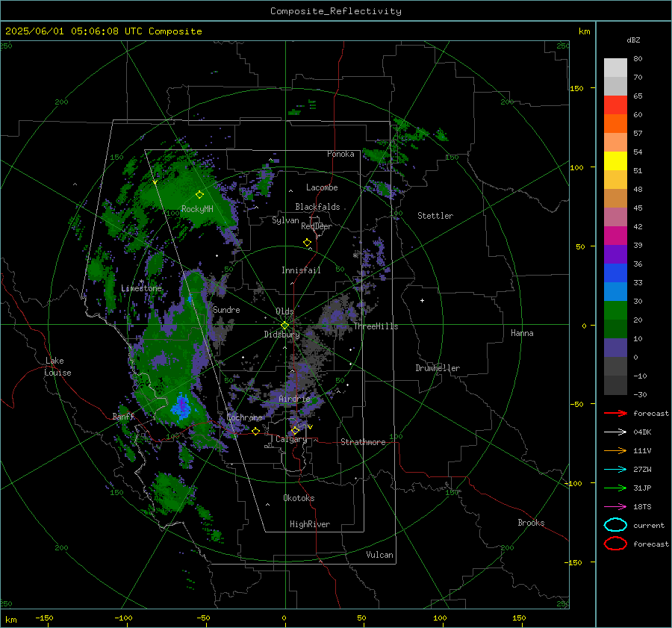Click the Didsbury label
Screen dimensions: 672x628
[x=281, y=335]
